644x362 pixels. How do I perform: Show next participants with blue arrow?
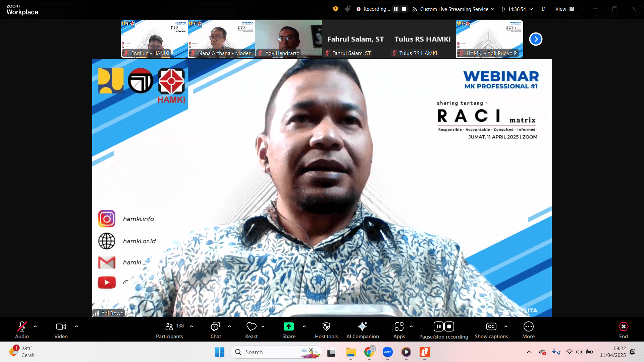(536, 39)
